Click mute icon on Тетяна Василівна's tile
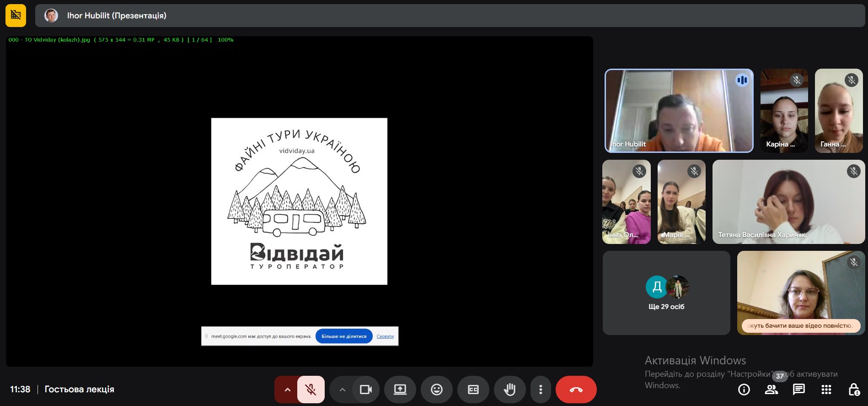This screenshot has height=406, width=868. click(854, 171)
